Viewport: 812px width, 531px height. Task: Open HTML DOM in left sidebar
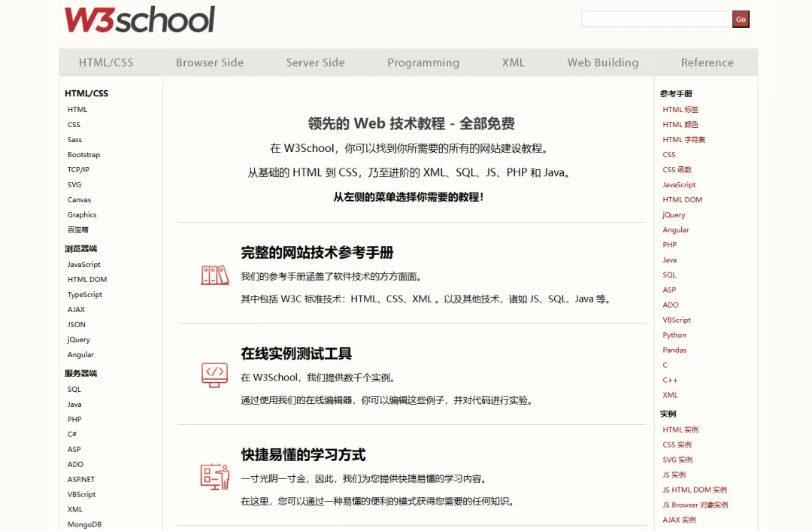(x=87, y=279)
